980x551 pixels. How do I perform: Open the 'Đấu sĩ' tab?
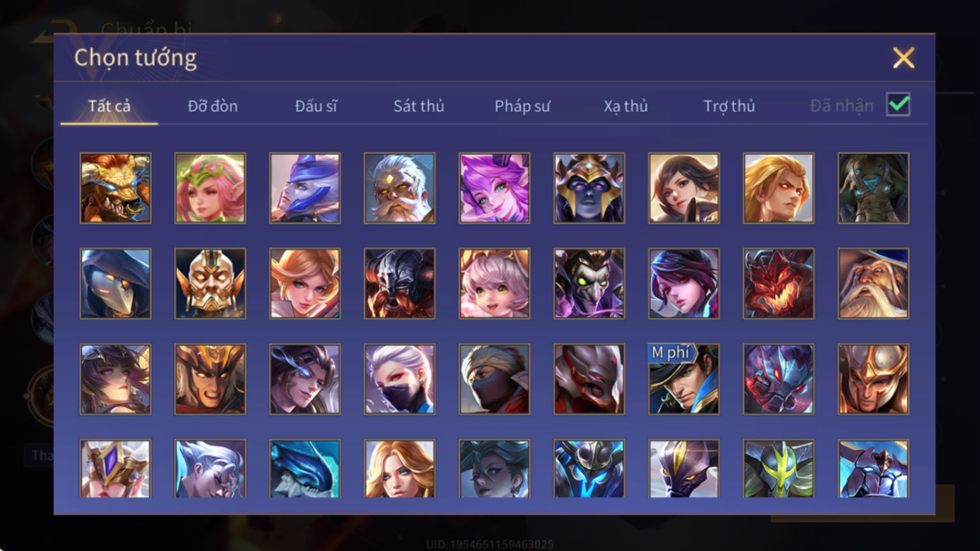315,106
